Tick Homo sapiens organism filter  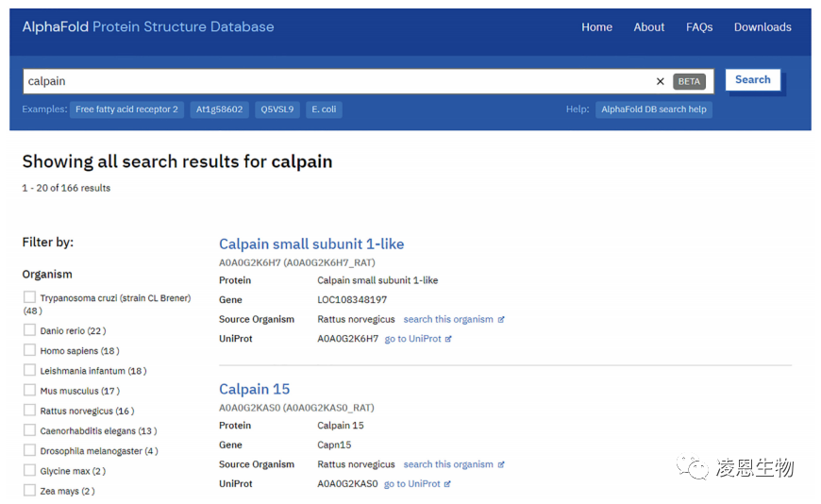pyautogui.click(x=30, y=350)
